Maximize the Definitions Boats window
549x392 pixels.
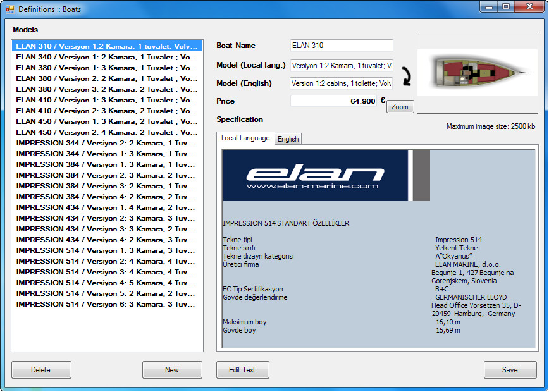coord(505,6)
